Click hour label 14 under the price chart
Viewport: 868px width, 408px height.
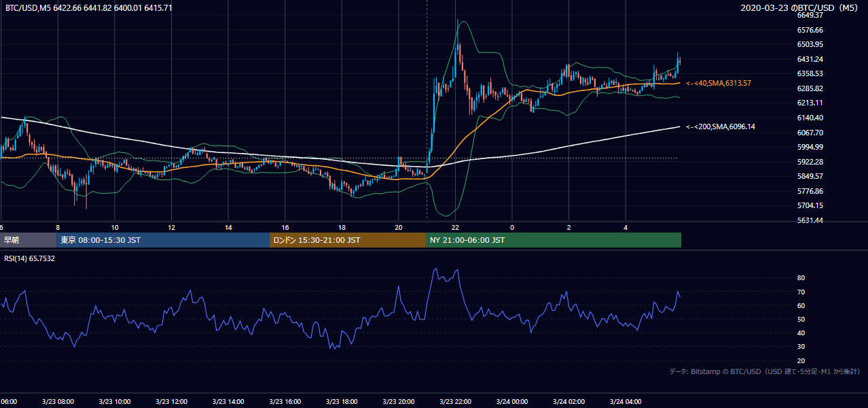pyautogui.click(x=228, y=227)
